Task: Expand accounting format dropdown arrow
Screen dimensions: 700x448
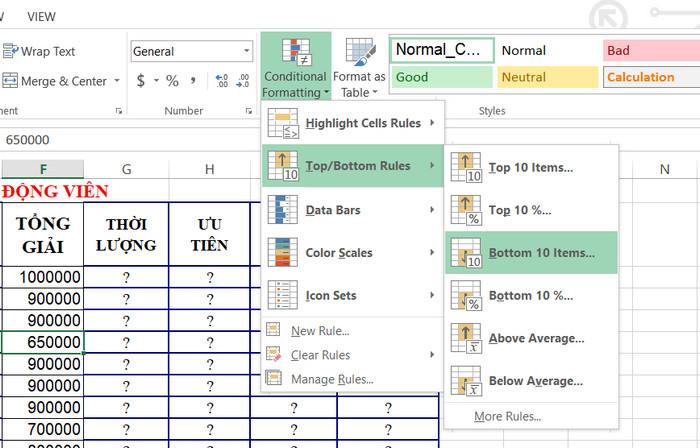Action: click(x=156, y=81)
